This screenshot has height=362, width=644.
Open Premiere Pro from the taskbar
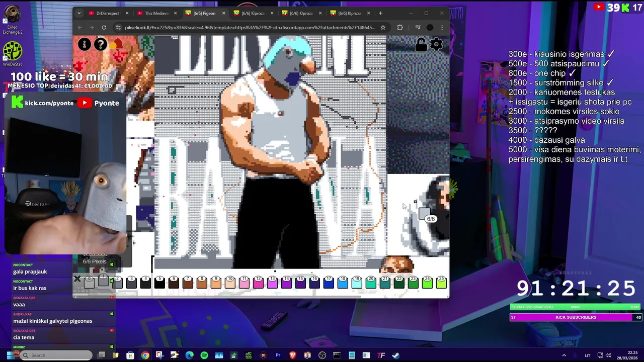point(278,355)
